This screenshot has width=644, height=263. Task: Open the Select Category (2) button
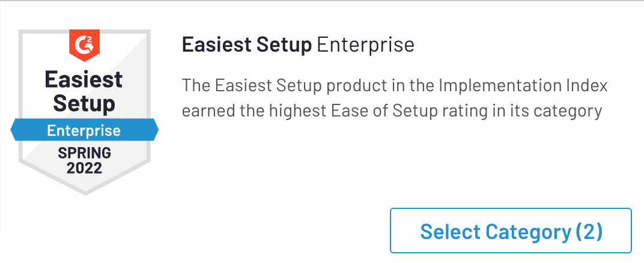point(511,231)
